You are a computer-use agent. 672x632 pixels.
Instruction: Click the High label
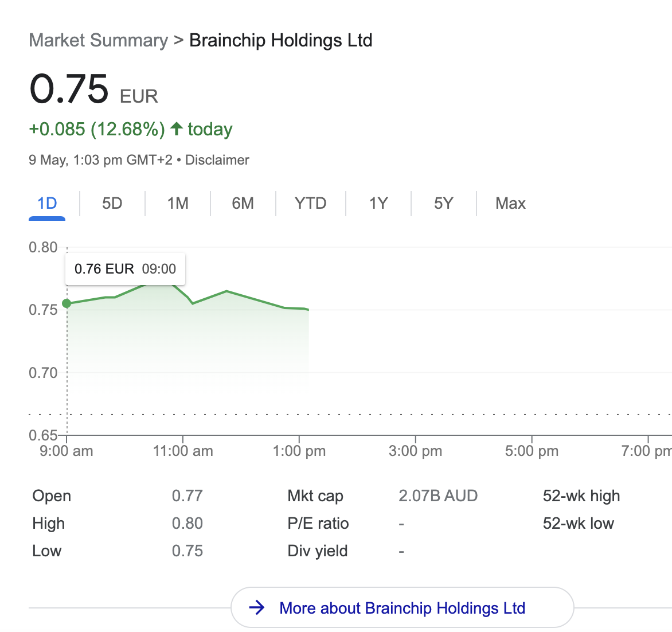48,524
